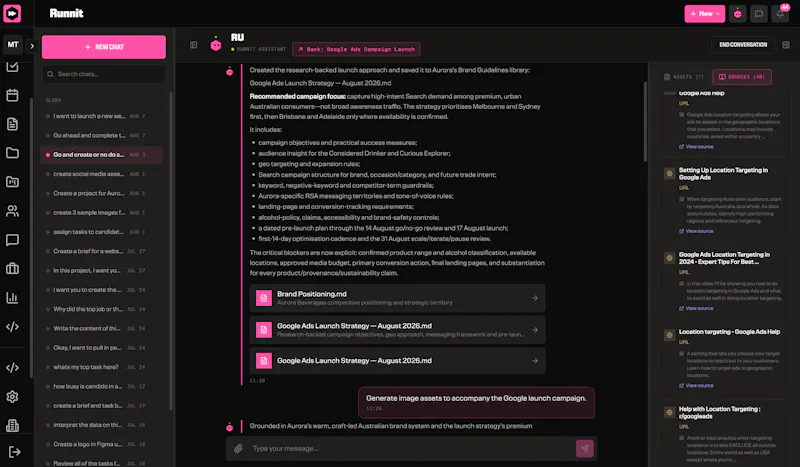Open chat 'assign tasks to candidat...'
Viewport: 800px width, 467px height.
tap(102, 232)
